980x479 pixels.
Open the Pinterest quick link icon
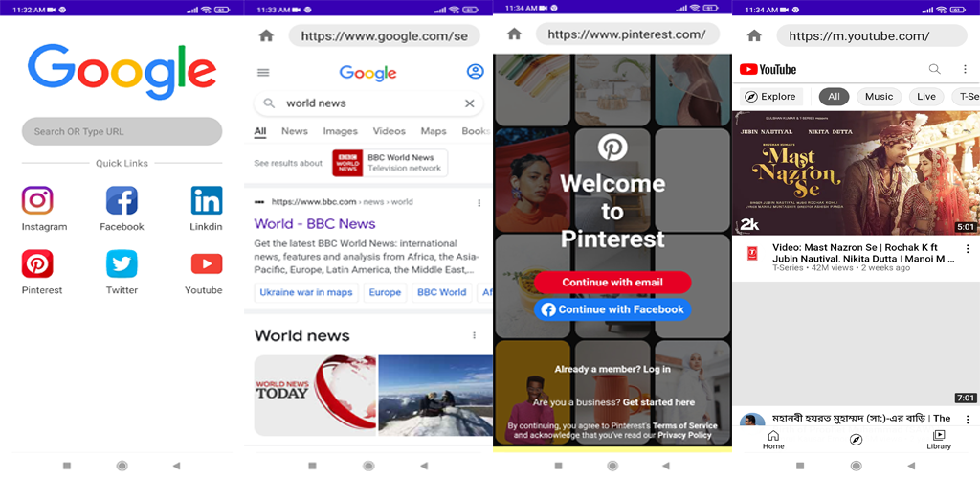(37, 263)
